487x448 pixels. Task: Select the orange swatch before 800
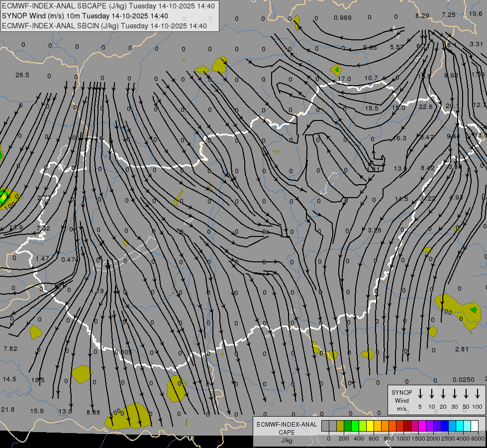(385, 426)
